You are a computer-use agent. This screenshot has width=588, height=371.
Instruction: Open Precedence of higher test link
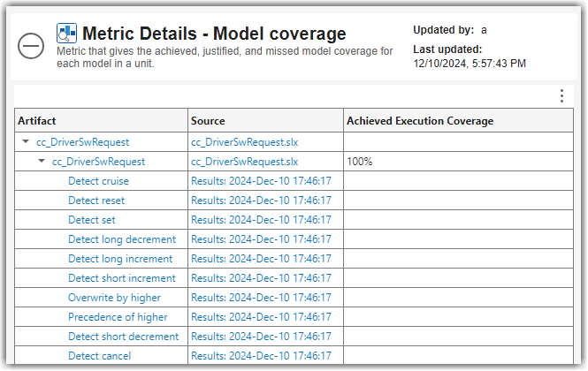(118, 317)
